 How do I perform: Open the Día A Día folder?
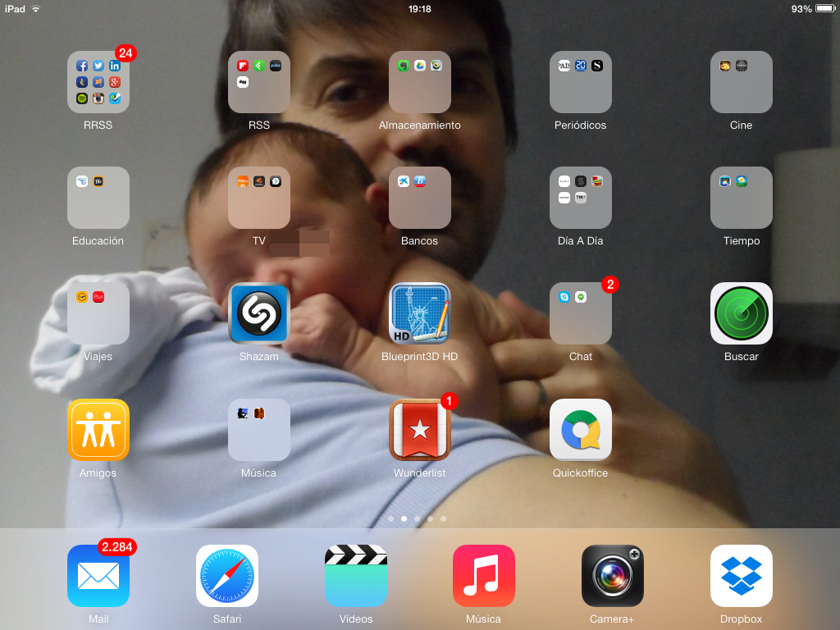[580, 198]
